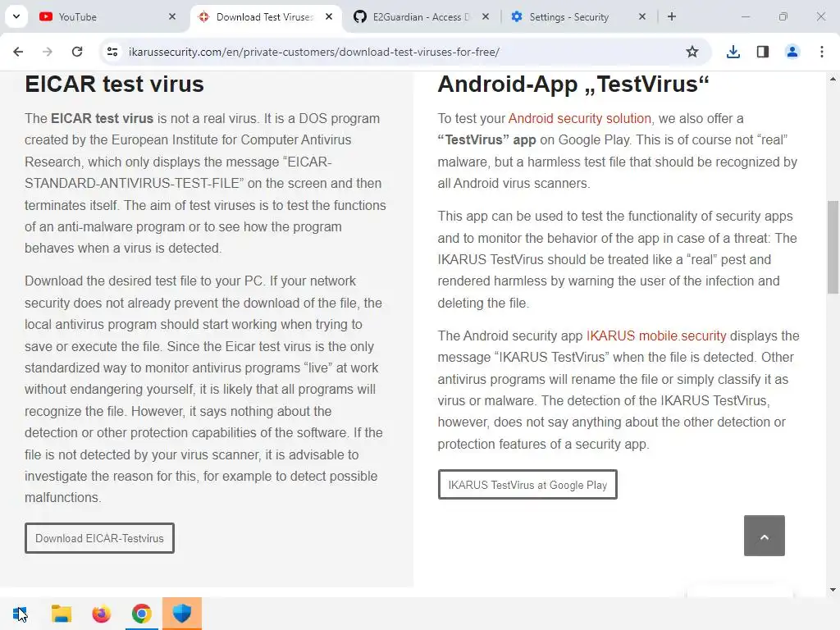Viewport: 840px width, 630px height.
Task: Switch to the YouTube tab
Action: pyautogui.click(x=107, y=16)
